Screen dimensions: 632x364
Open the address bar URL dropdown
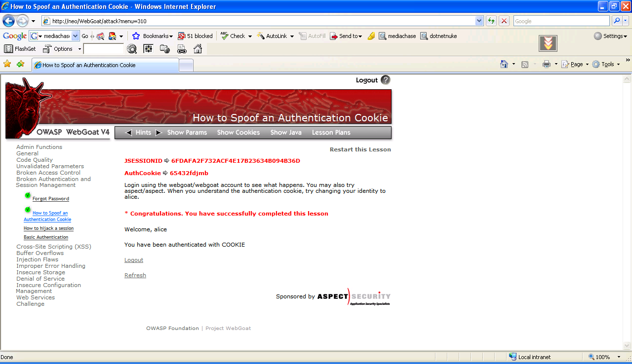point(479,21)
